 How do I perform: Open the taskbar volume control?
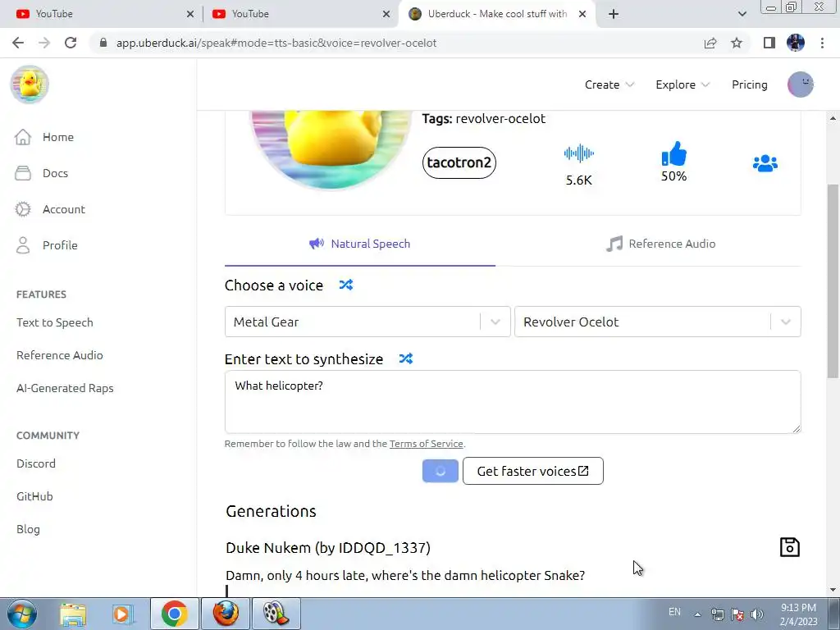tap(757, 614)
